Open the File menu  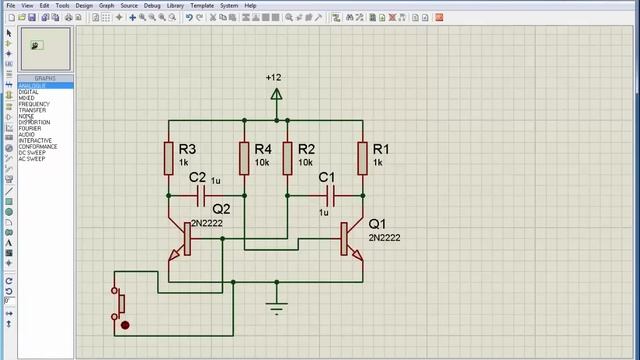pyautogui.click(x=11, y=6)
